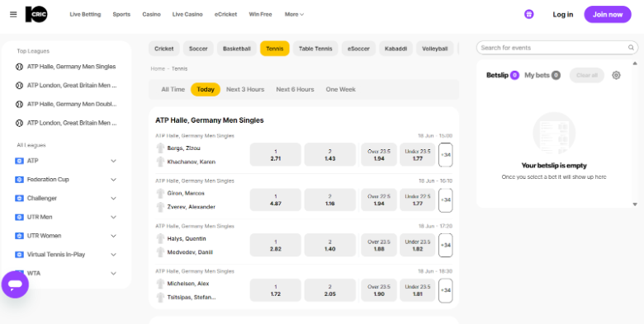Open Live Betting in top navigation
Viewport: 644px width, 324px height.
tap(85, 14)
